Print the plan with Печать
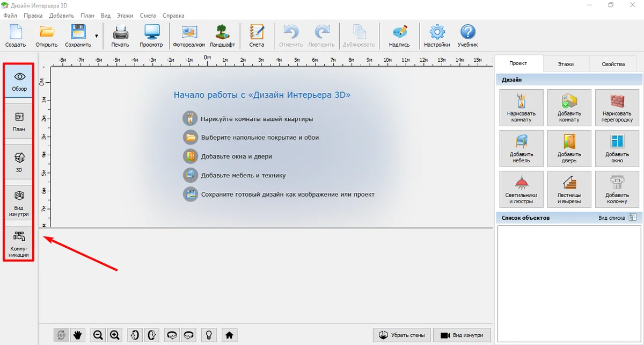This screenshot has height=345, width=644. 120,36
